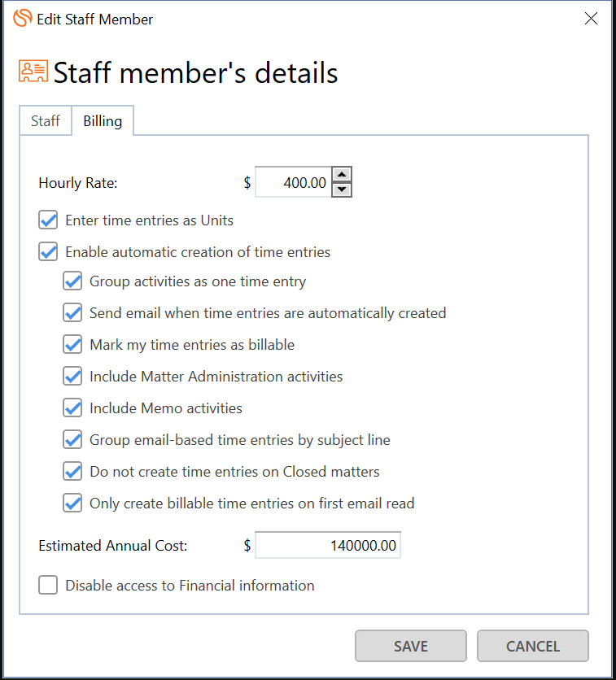Click the Estimated Annual Cost field
Screen dimensions: 616x680
tap(328, 545)
